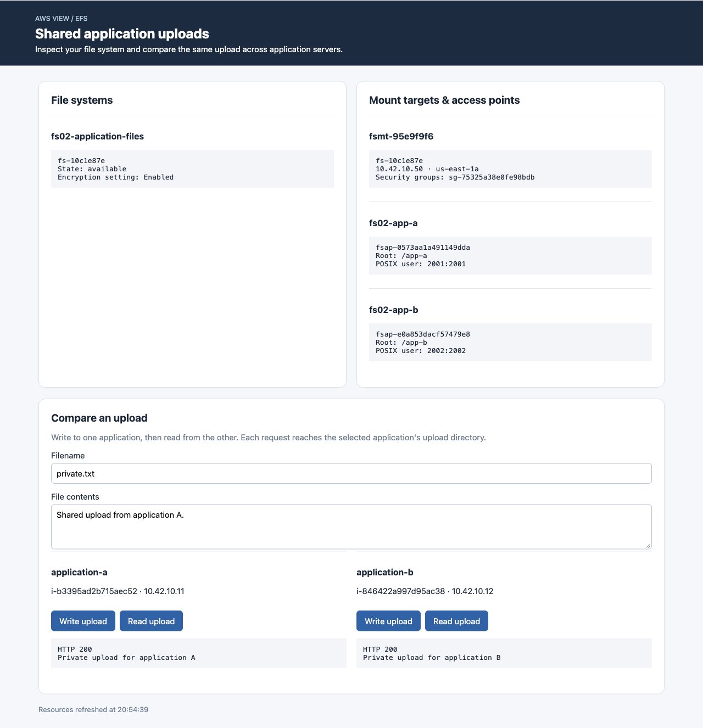Click Resources refreshed at 20:54:39 status

93,709
